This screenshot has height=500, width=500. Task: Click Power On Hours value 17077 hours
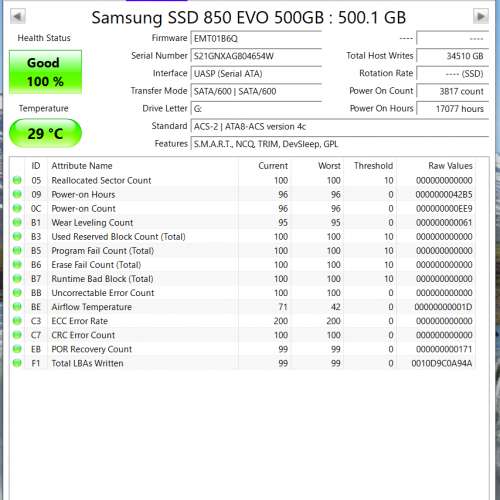coord(453,109)
